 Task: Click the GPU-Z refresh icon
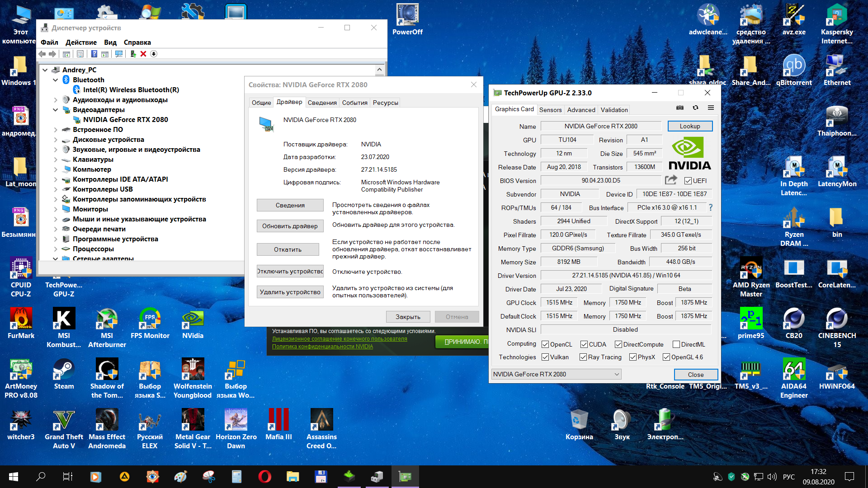pyautogui.click(x=695, y=108)
